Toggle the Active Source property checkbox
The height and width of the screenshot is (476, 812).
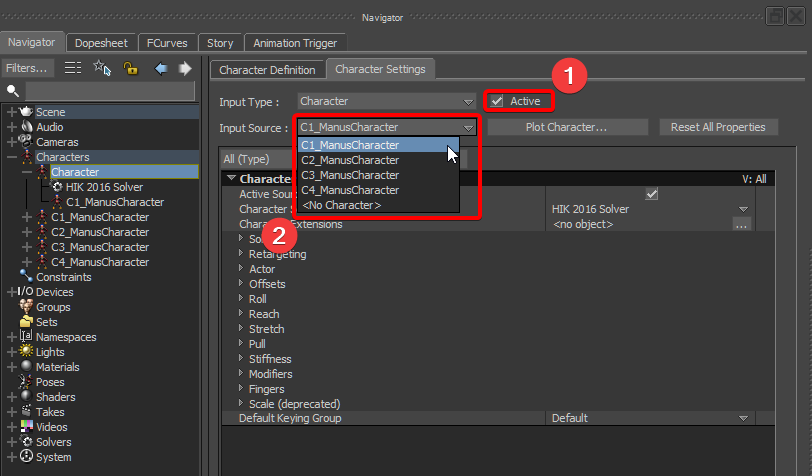pyautogui.click(x=652, y=194)
